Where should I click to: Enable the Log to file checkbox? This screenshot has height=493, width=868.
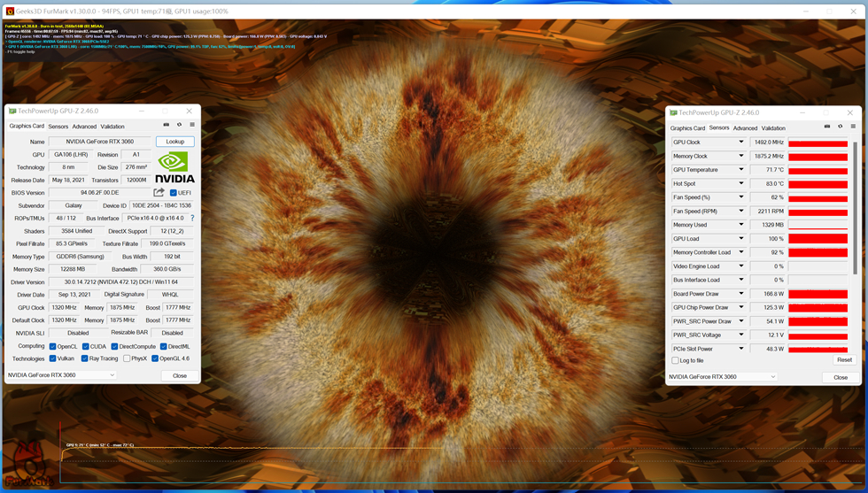675,360
